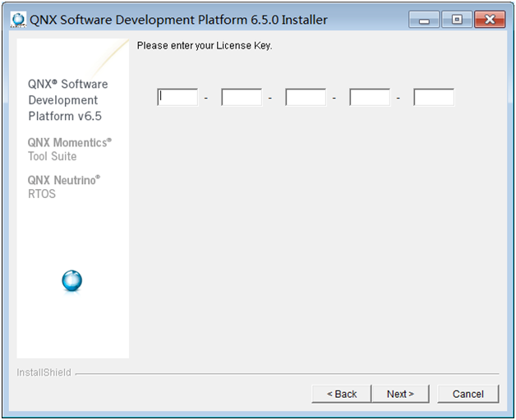Viewport: 516px width, 420px height.
Task: Click the 'QNX Momentics Tool Suite' text
Action: click(x=70, y=149)
